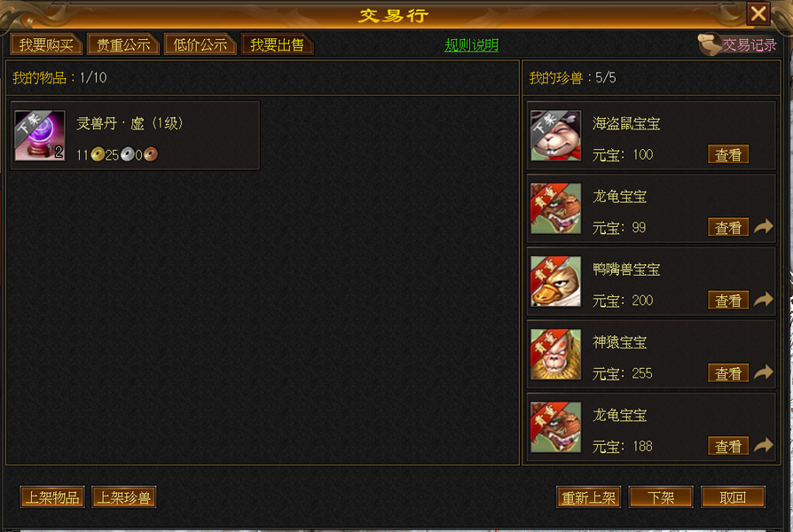Click share arrow beside 神猿宝宝
The image size is (793, 532).
pos(764,372)
